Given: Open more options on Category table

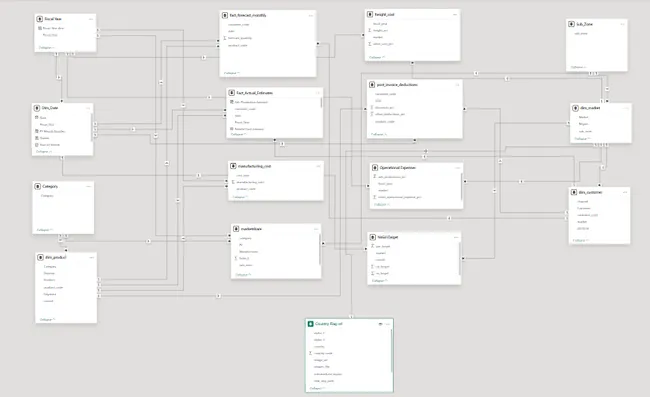Looking at the screenshot, I should (x=88, y=186).
